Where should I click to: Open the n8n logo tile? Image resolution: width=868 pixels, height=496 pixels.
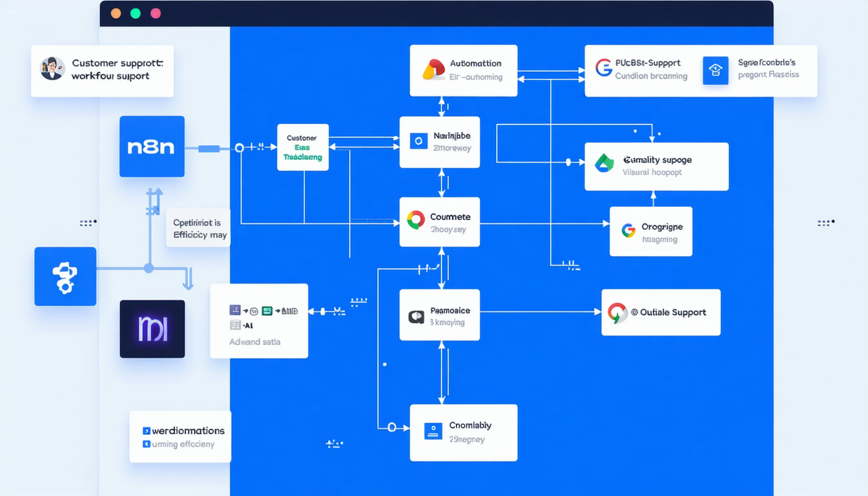[x=152, y=147]
